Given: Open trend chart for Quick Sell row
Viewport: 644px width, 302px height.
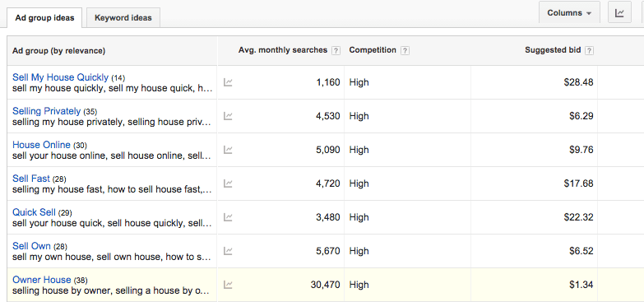Looking at the screenshot, I should click(x=228, y=217).
